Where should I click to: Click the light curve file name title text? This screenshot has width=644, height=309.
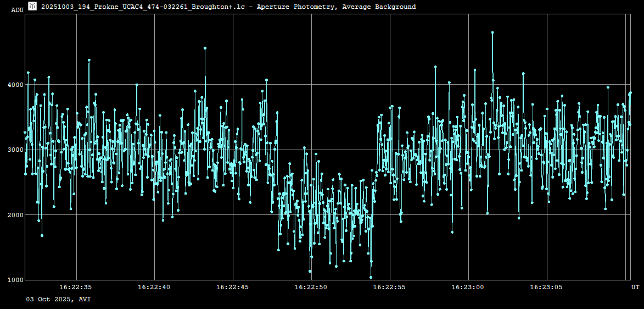[228, 7]
